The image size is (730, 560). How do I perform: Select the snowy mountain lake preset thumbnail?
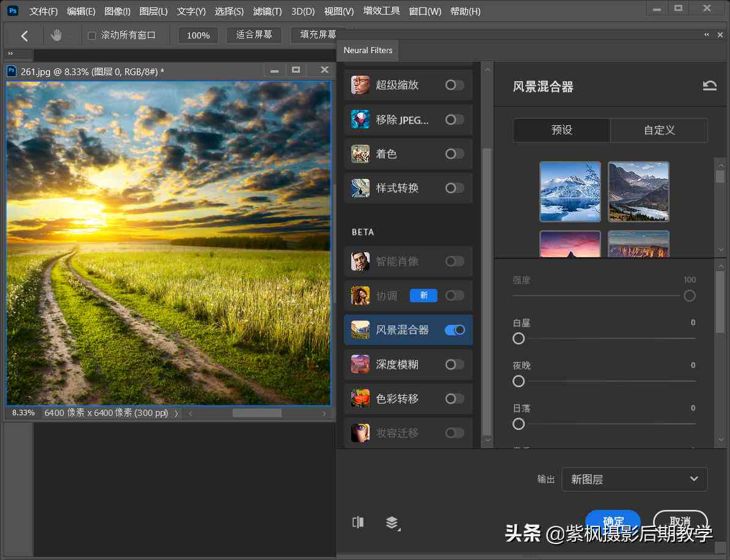[571, 191]
